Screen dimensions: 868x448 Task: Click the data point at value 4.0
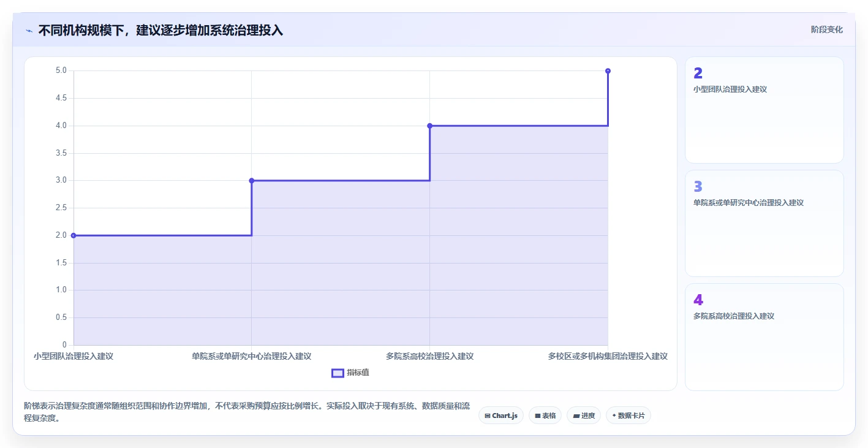[x=429, y=126]
